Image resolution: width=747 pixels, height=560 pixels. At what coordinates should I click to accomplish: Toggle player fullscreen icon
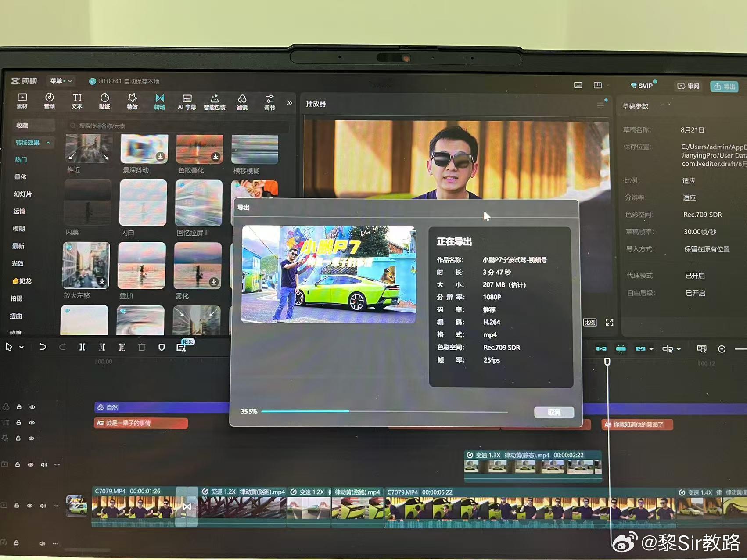(610, 323)
